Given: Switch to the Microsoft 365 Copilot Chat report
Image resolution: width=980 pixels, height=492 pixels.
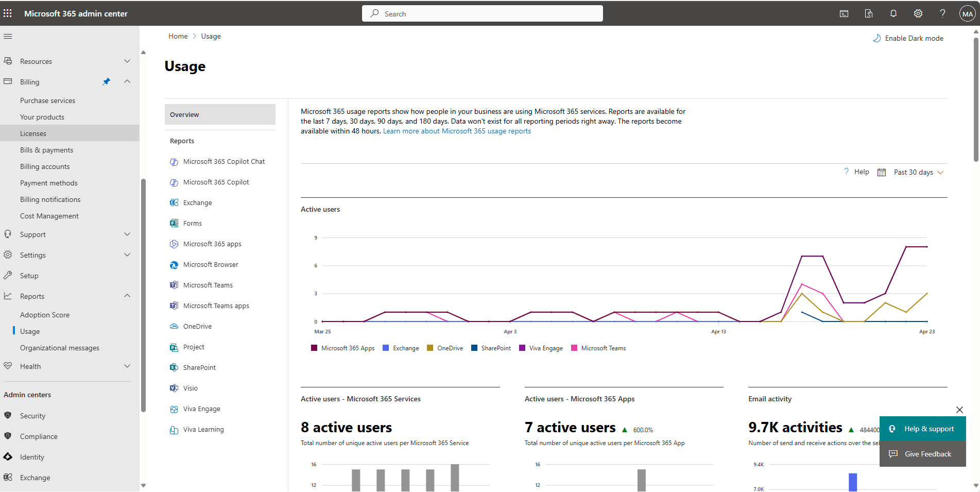Looking at the screenshot, I should point(223,161).
